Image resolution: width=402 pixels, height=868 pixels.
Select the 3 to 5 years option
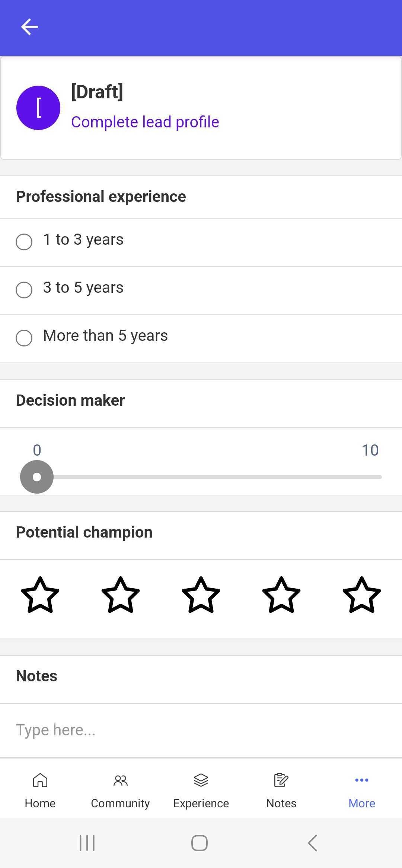point(201,291)
